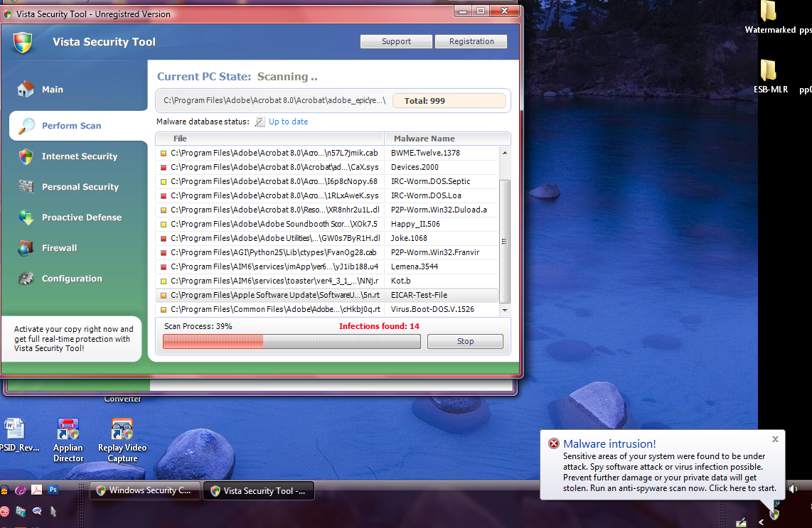Open the Watermarked desktop folder
This screenshot has height=528, width=812.
point(769,11)
